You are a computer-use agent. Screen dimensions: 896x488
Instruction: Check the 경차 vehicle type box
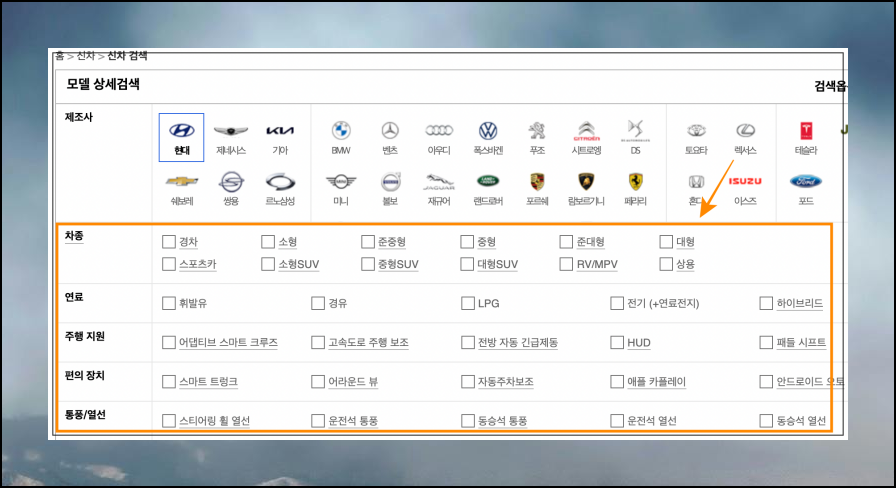pos(169,242)
